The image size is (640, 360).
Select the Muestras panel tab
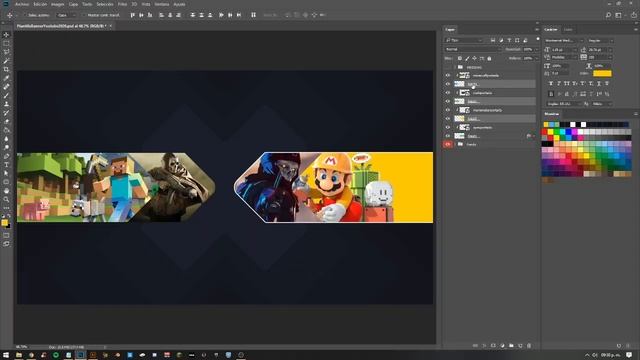point(552,114)
